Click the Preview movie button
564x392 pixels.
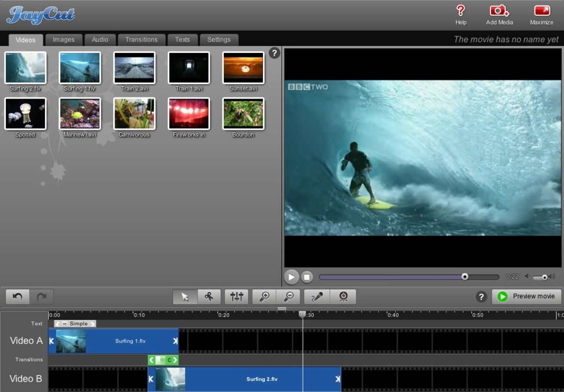pyautogui.click(x=527, y=296)
